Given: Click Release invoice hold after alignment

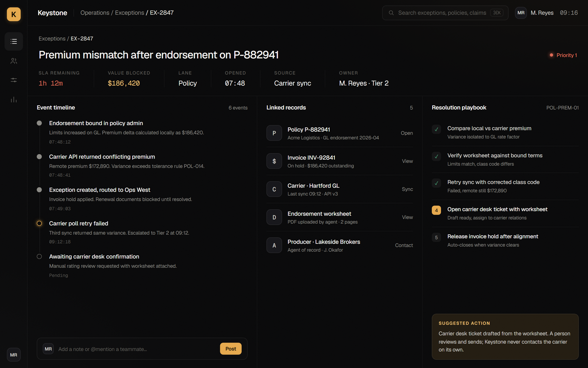Looking at the screenshot, I should click(x=492, y=237).
